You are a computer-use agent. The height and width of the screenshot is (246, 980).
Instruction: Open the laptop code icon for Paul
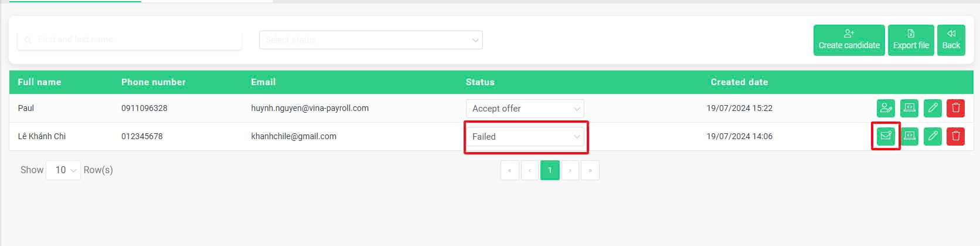[909, 108]
